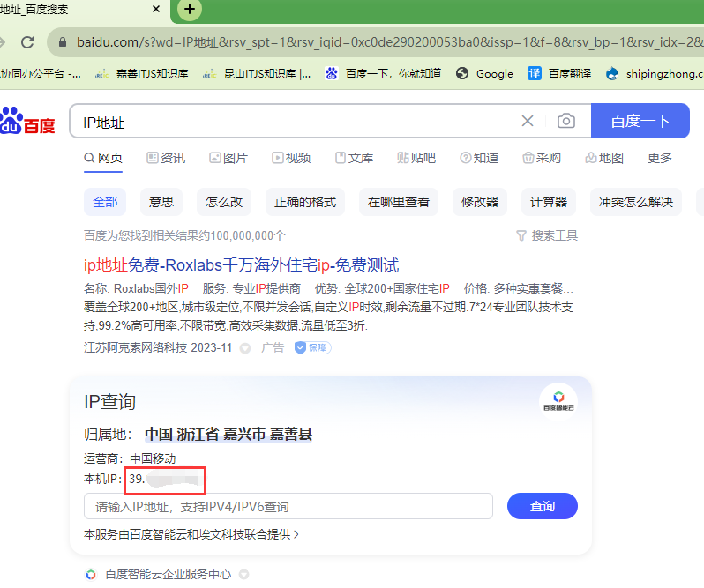704x588 pixels.
Task: Switch to the 文库 tab
Action: coord(355,158)
